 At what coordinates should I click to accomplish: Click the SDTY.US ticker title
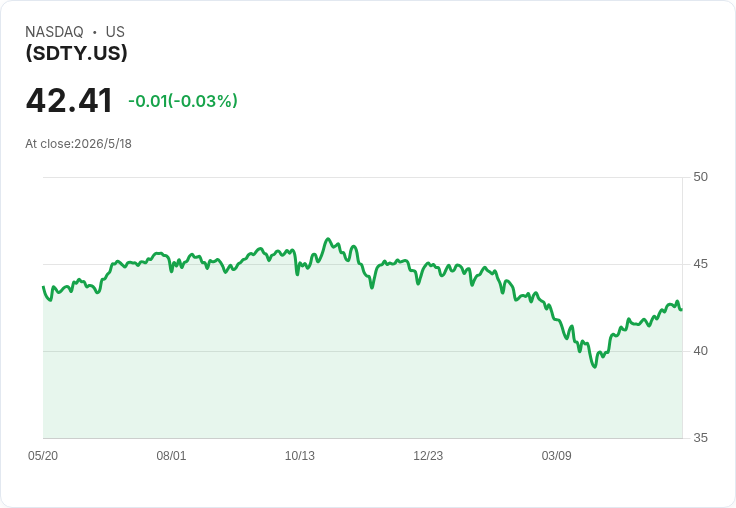(77, 53)
